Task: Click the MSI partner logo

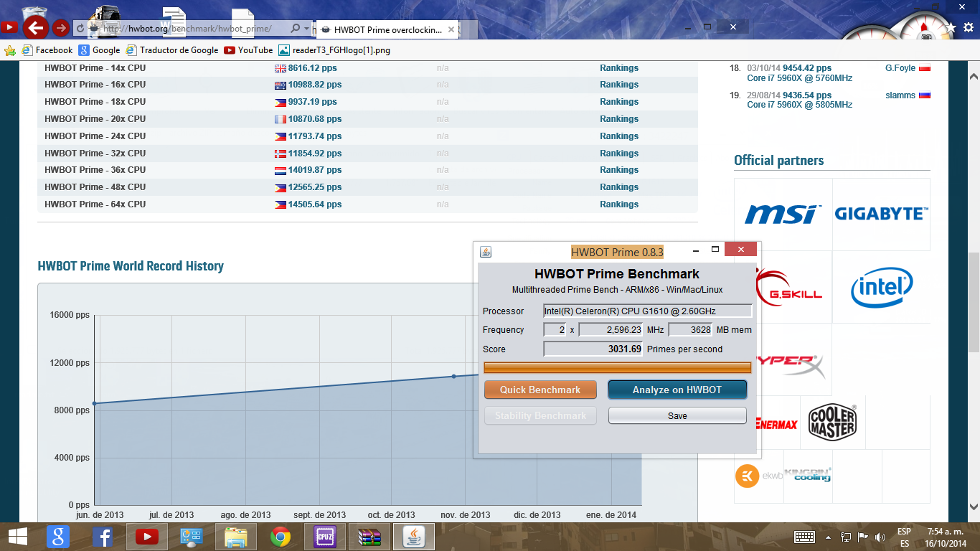Action: pos(783,214)
